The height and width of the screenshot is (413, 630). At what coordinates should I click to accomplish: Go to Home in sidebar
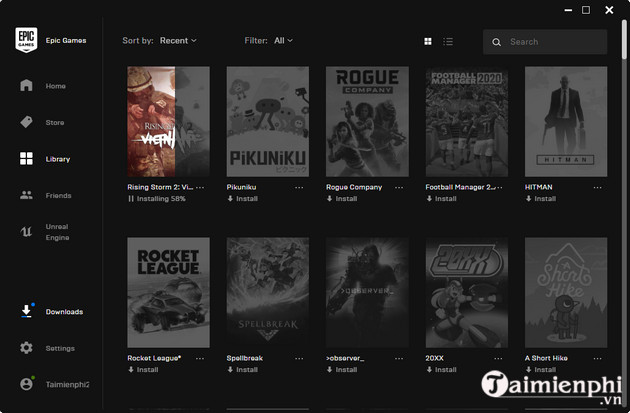(55, 86)
